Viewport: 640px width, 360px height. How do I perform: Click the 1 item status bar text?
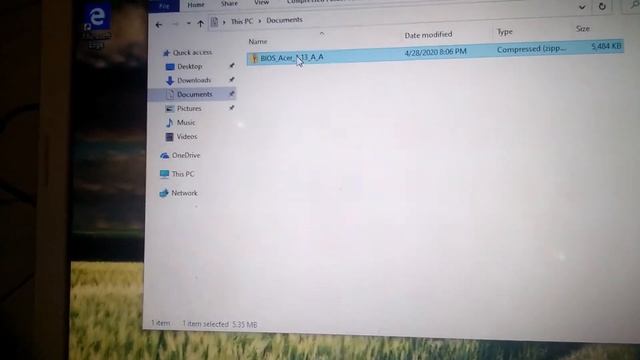161,323
